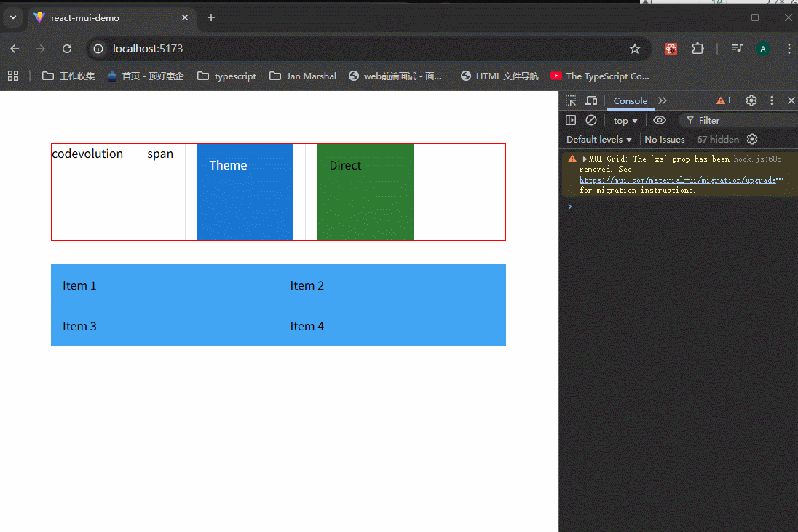Screen dimensions: 798x532
Task: Open the browser Extensions puzzle icon
Action: pos(698,49)
